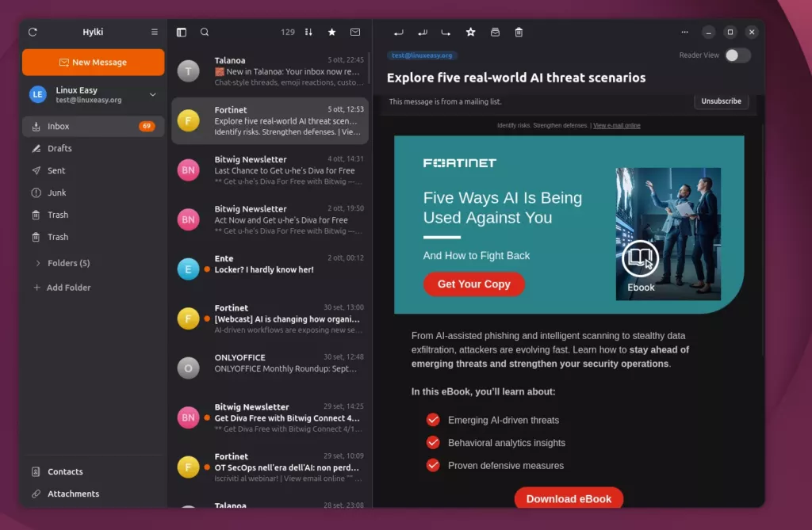Click the New Message button
Image resolution: width=812 pixels, height=530 pixels.
[x=94, y=62]
